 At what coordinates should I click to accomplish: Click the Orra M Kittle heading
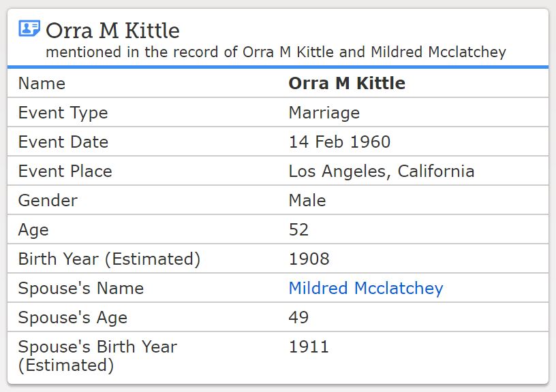pos(112,31)
